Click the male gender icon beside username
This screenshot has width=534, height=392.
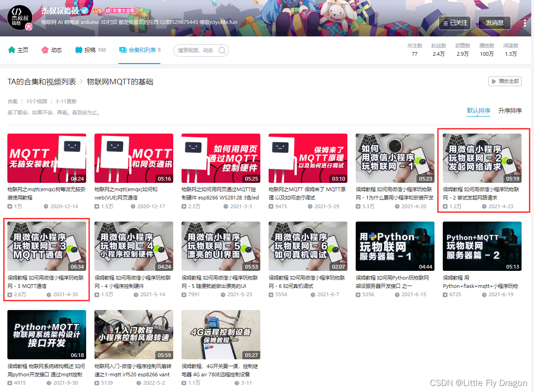coord(85,11)
